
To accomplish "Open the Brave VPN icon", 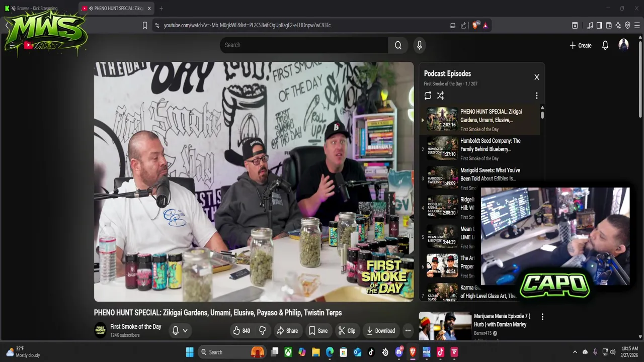I will [627, 25].
